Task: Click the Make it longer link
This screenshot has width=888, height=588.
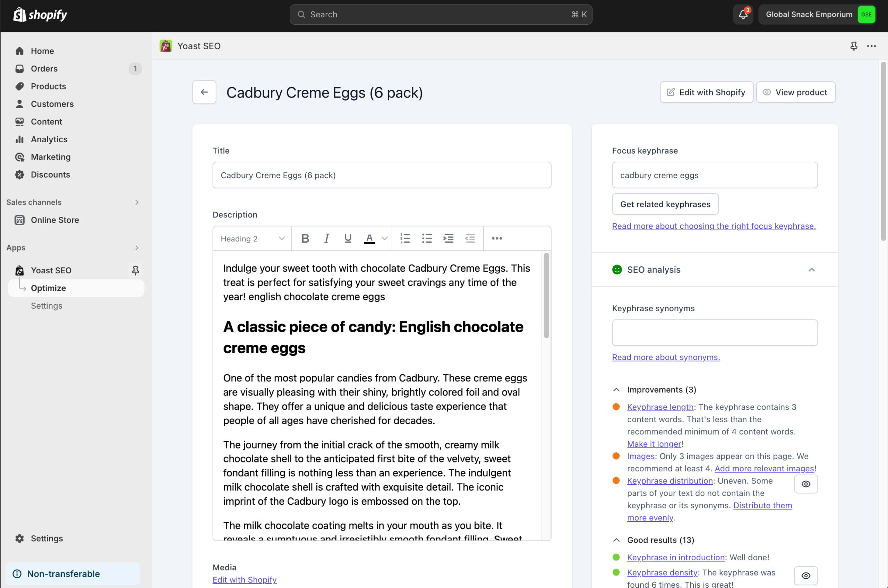Action: click(x=654, y=444)
